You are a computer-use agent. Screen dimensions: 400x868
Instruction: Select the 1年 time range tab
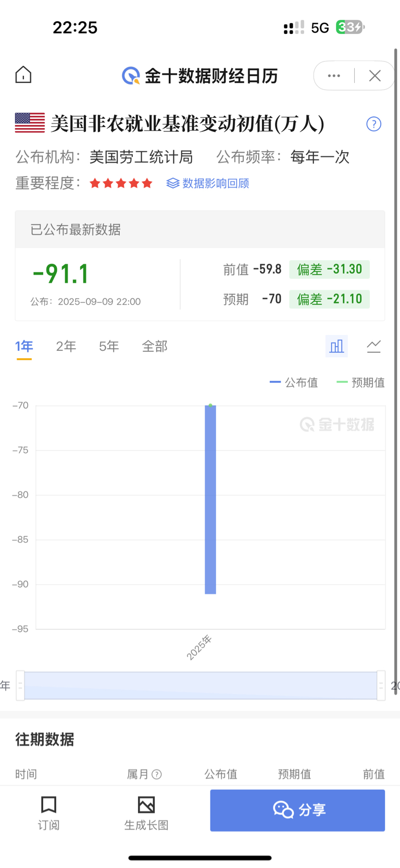tap(24, 346)
